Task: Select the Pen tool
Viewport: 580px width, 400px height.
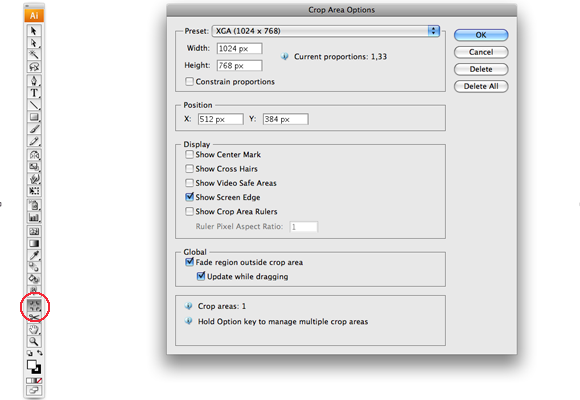Action: [34, 81]
